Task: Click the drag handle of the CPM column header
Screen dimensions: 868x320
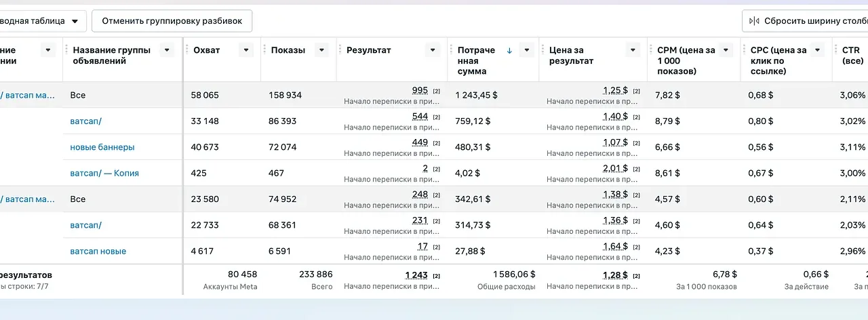Action: click(x=652, y=50)
